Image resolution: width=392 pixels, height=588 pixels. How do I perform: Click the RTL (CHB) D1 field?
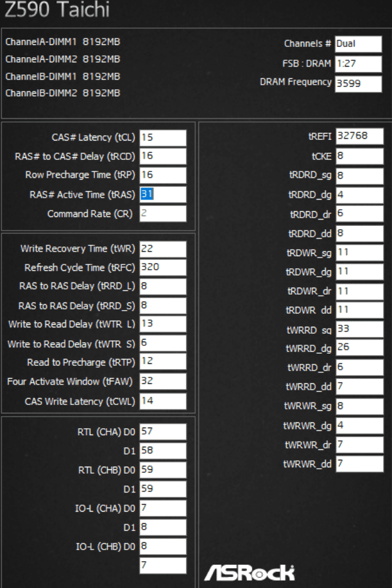pos(163,489)
